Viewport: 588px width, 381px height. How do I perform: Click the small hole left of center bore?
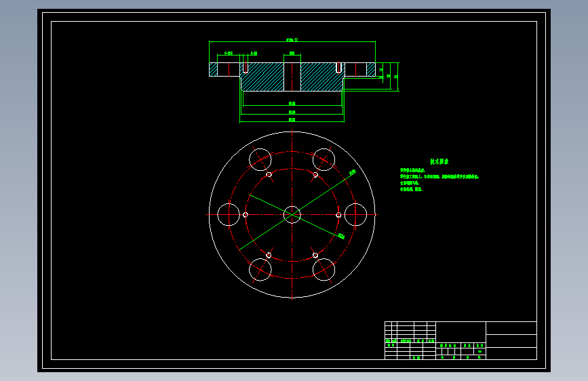(246, 215)
